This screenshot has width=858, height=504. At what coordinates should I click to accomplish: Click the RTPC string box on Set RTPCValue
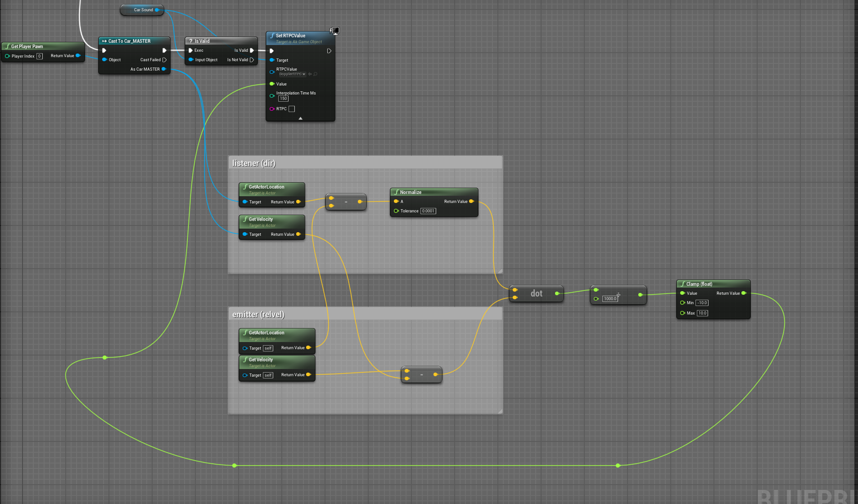[292, 109]
